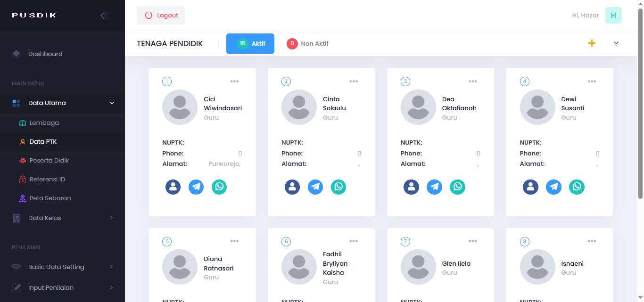Image resolution: width=644 pixels, height=302 pixels.
Task: Expand the Input Penilaian submenu arrow
Action: (112, 287)
